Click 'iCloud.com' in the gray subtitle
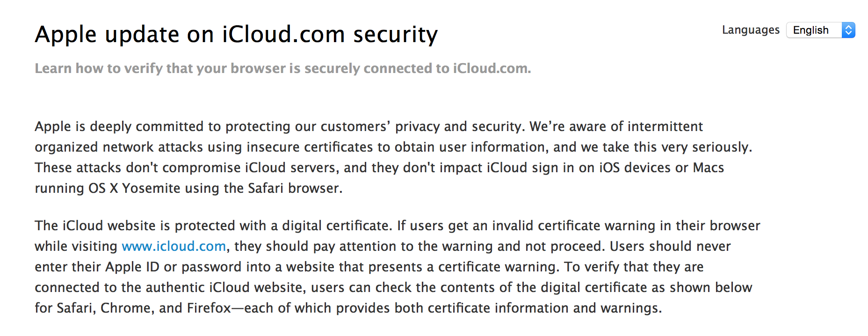 (x=491, y=68)
